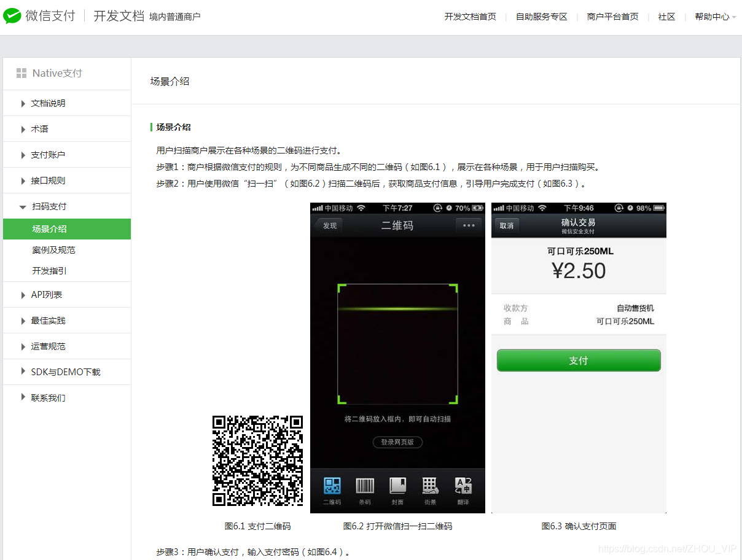Viewport: 742px width, 560px height.
Task: Click 境内普通商户 header label
Action: click(x=175, y=17)
